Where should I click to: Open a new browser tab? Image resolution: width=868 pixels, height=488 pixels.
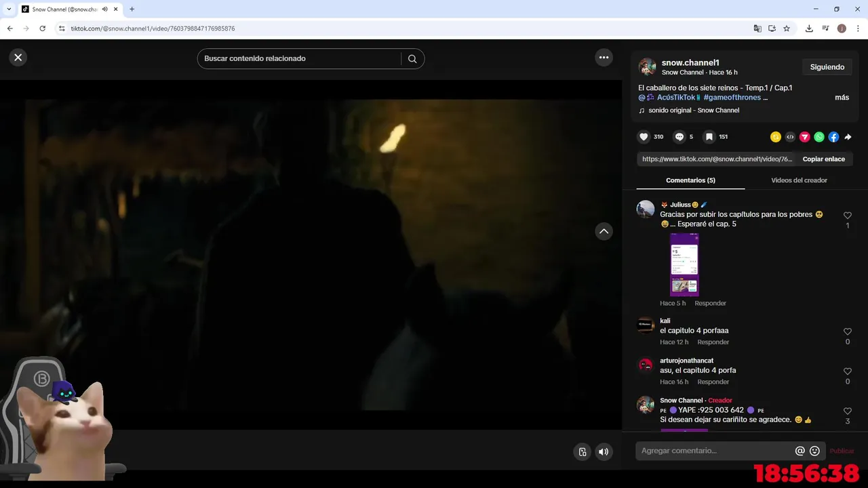(x=132, y=9)
